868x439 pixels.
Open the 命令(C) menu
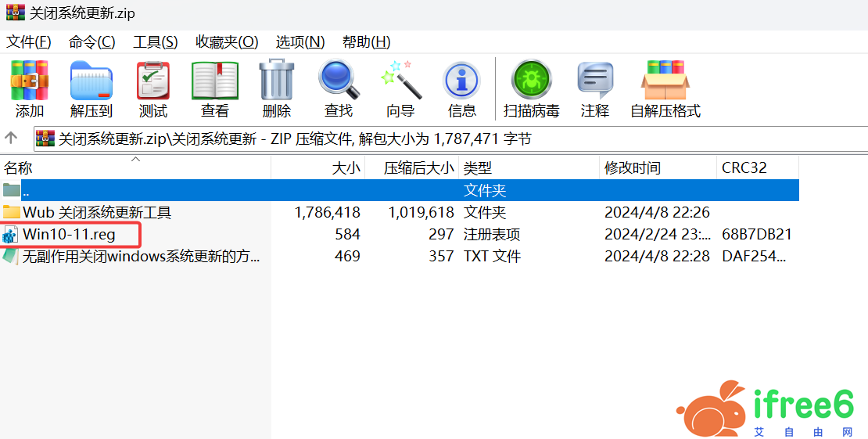tap(92, 41)
